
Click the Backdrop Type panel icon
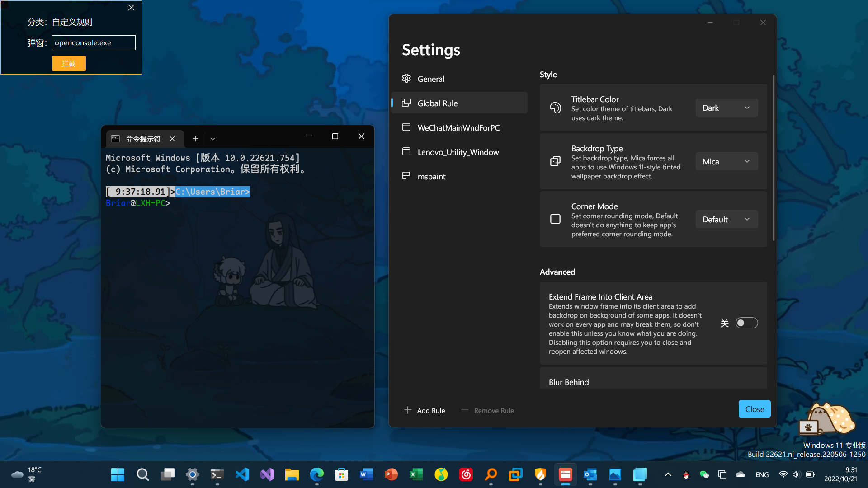point(556,161)
